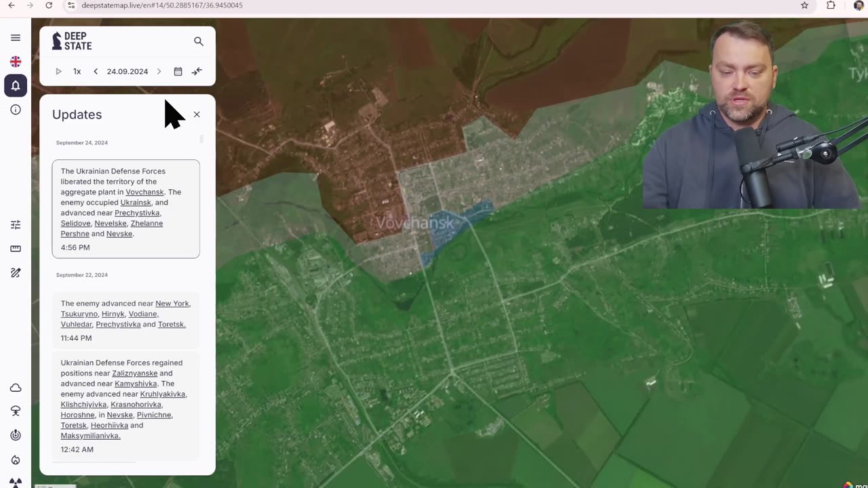The image size is (868, 488).
Task: Open the site information icon in address bar
Action: point(71,5)
